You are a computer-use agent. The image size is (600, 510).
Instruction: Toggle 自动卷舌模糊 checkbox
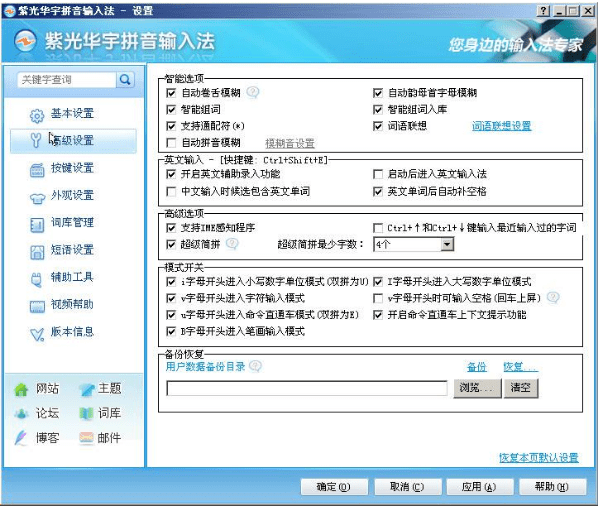(171, 93)
